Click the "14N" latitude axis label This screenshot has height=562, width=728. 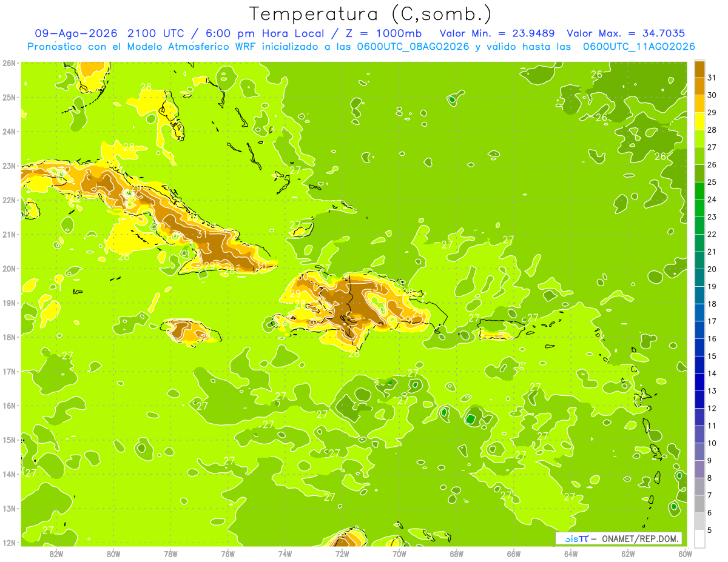(x=8, y=474)
